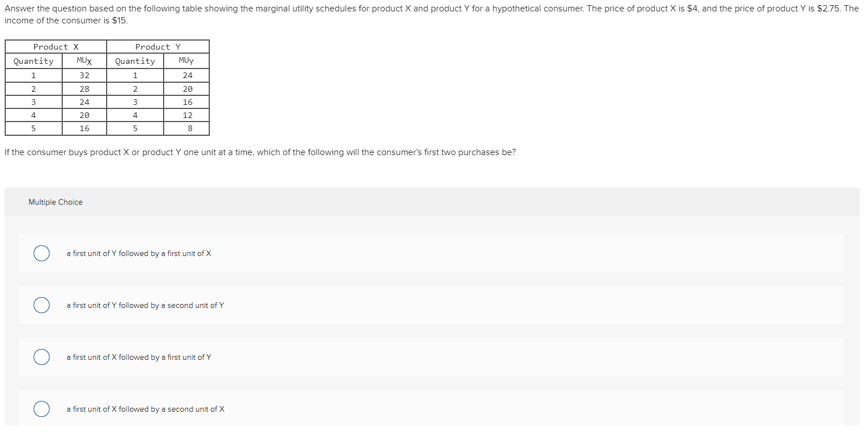The image size is (868, 434).
Task: Select the radio button beside 'a first unit of Y followed by a second unit of Y'
Action: pos(41,305)
